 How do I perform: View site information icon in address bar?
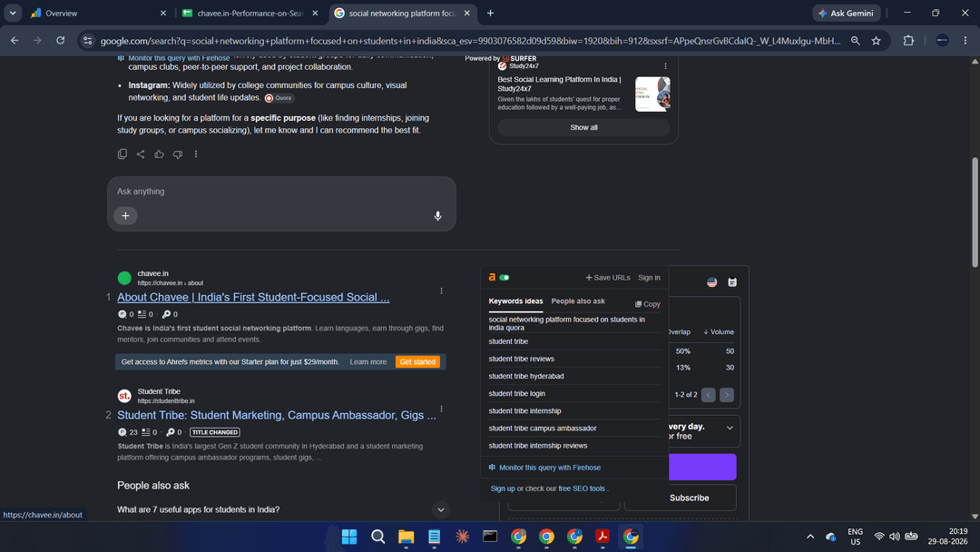87,41
